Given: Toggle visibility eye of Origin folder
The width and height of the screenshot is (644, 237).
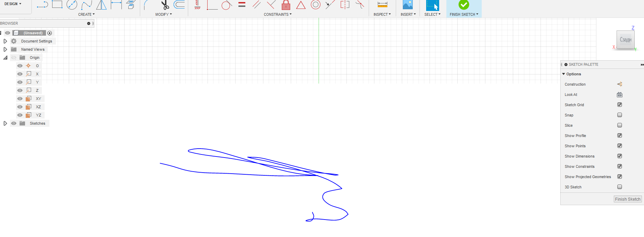Looking at the screenshot, I should [x=14, y=58].
